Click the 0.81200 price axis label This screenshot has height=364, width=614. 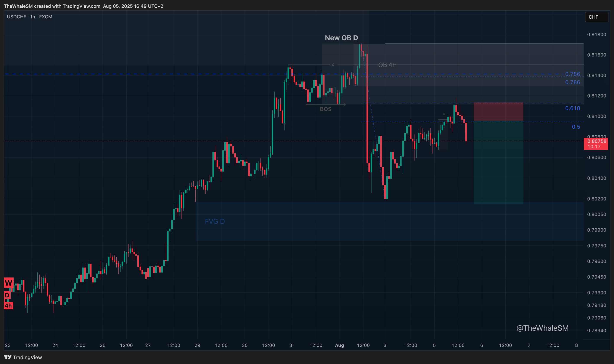596,96
